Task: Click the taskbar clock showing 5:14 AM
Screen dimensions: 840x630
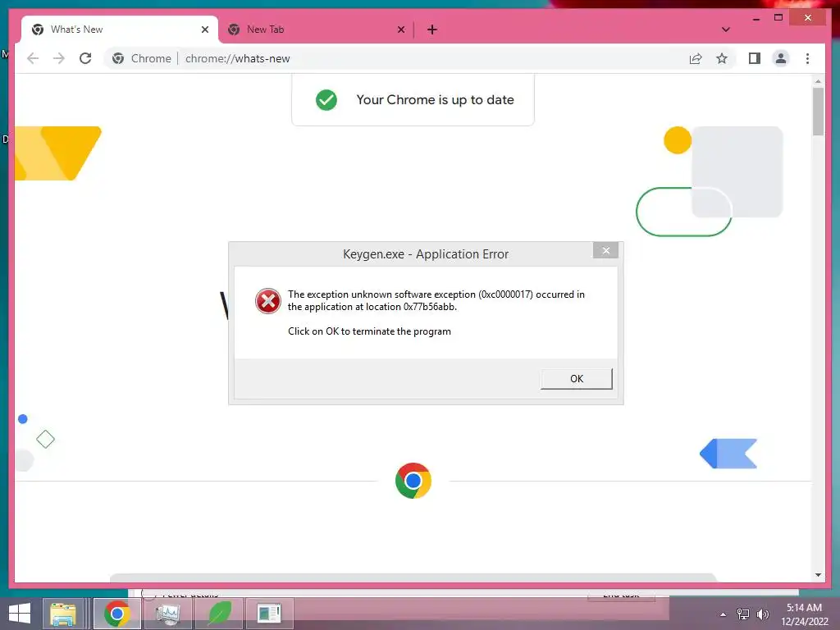Action: point(804,614)
